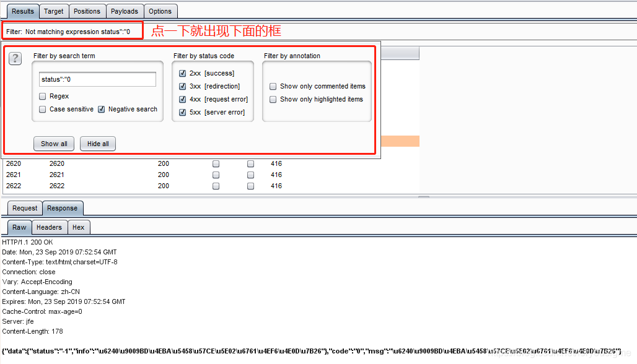Click the Content-Type header line
This screenshot has width=637, height=364.
click(59, 262)
